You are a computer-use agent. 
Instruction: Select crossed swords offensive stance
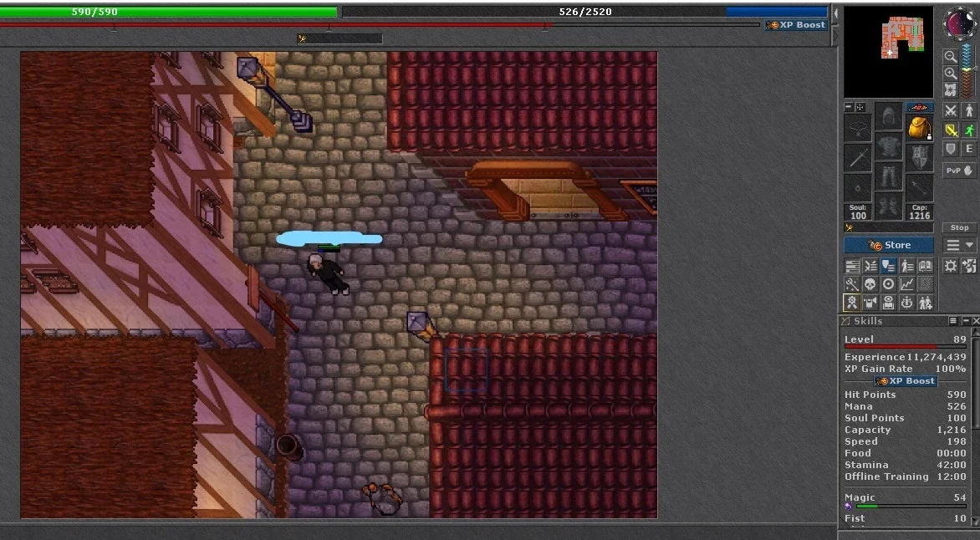(x=951, y=110)
